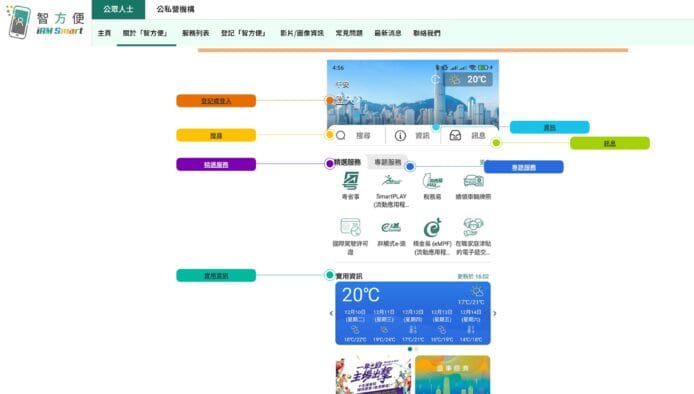Click the orange 登記或登入 label
Image resolution: width=694 pixels, height=394 pixels.
point(216,101)
